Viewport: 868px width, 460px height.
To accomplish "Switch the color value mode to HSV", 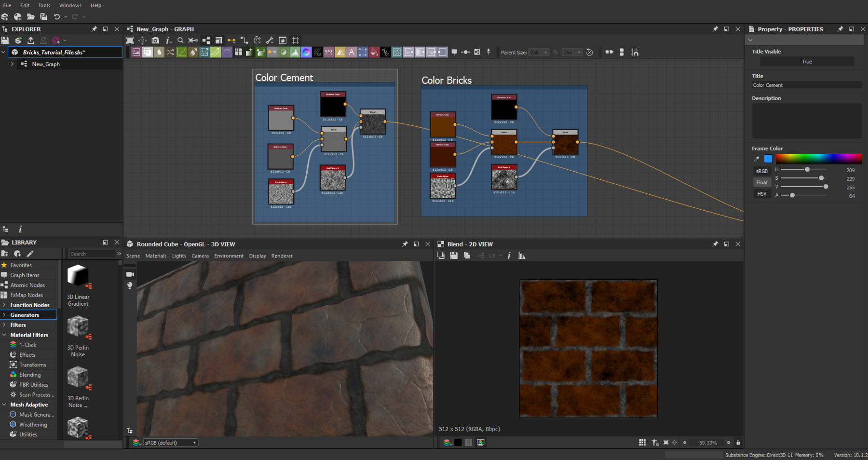I will (762, 193).
